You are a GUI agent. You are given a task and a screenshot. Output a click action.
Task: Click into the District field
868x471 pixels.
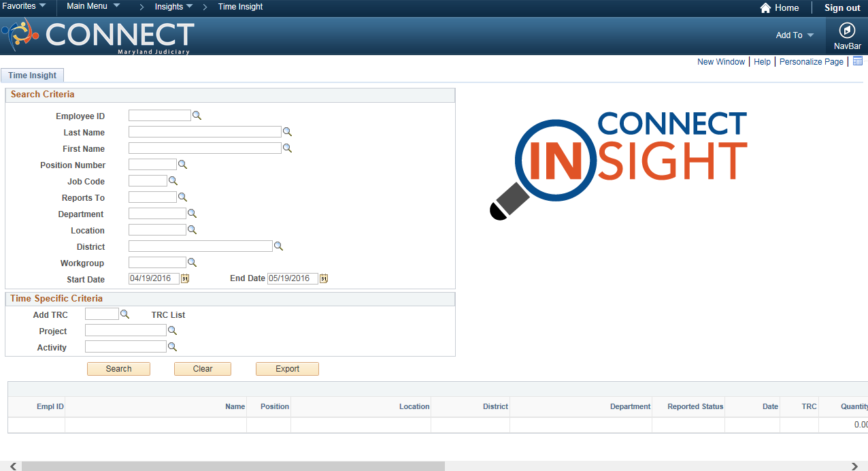201,246
